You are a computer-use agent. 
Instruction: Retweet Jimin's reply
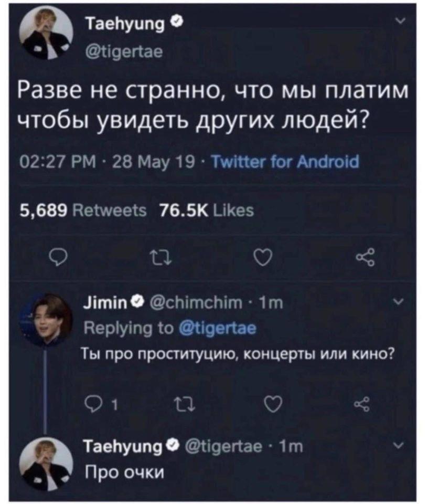click(179, 404)
